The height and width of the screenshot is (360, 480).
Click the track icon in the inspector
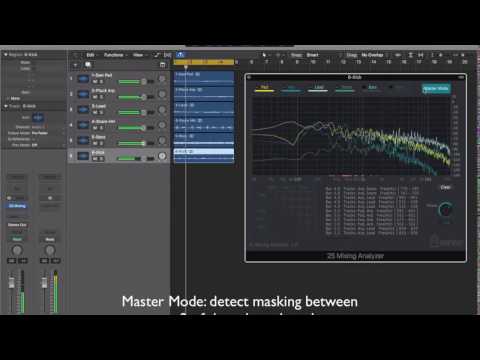coord(38,118)
